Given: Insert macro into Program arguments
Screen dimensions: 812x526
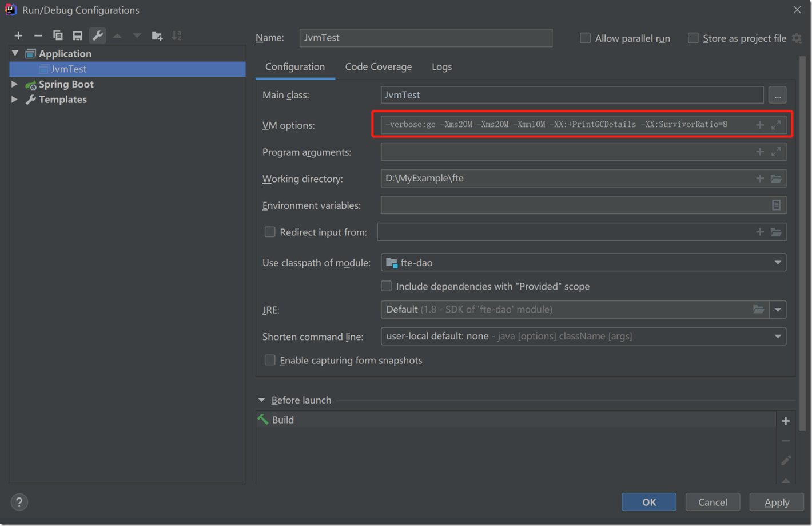Looking at the screenshot, I should click(x=759, y=152).
